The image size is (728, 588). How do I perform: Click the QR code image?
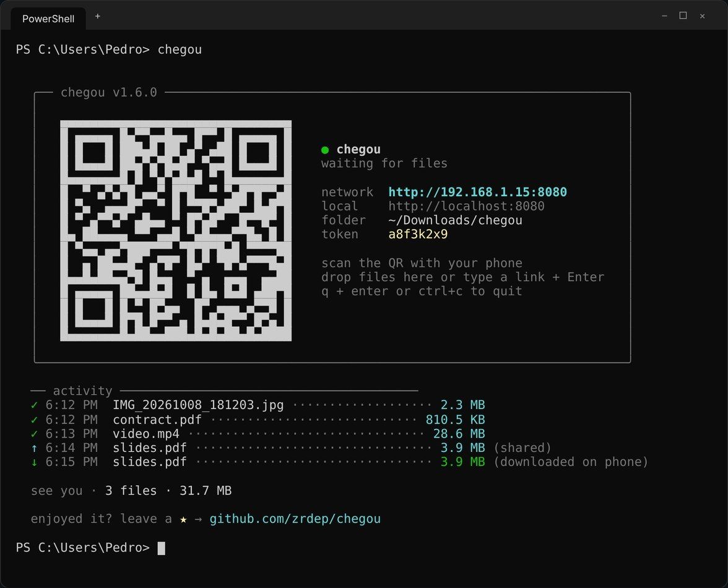tap(176, 231)
